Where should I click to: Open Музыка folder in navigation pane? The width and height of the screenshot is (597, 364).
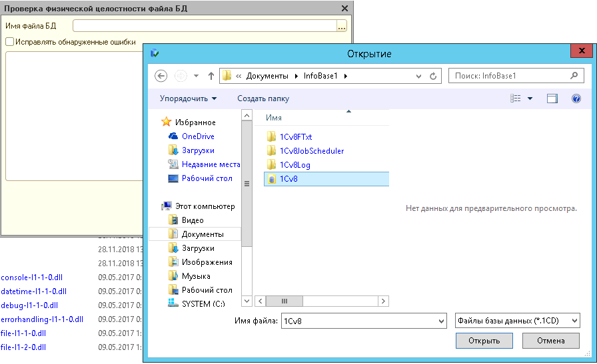click(196, 276)
